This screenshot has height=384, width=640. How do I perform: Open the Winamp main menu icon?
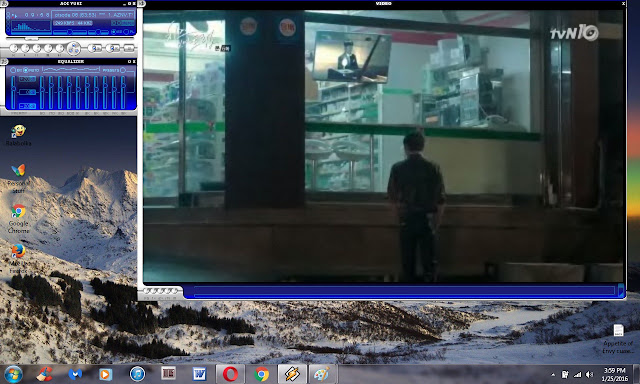point(4,4)
